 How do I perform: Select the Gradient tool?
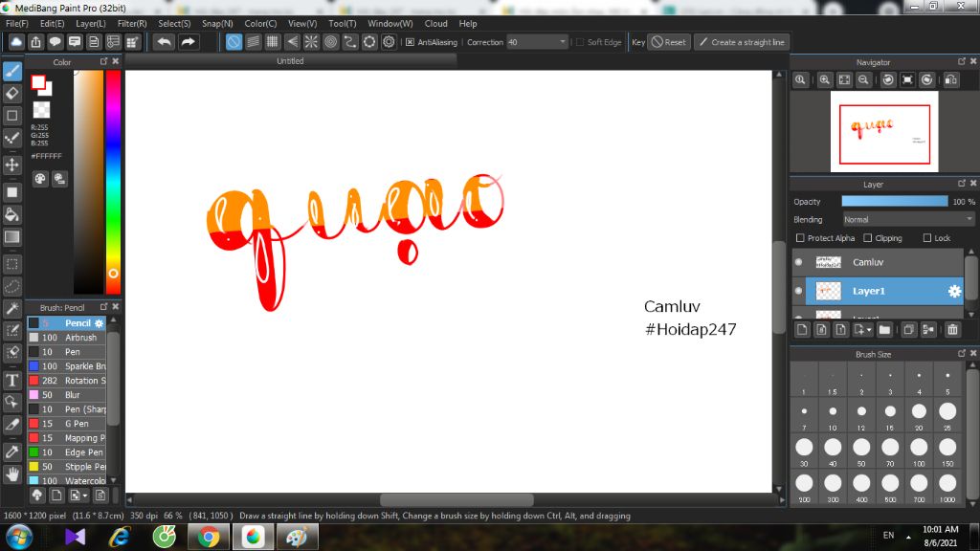(x=11, y=237)
